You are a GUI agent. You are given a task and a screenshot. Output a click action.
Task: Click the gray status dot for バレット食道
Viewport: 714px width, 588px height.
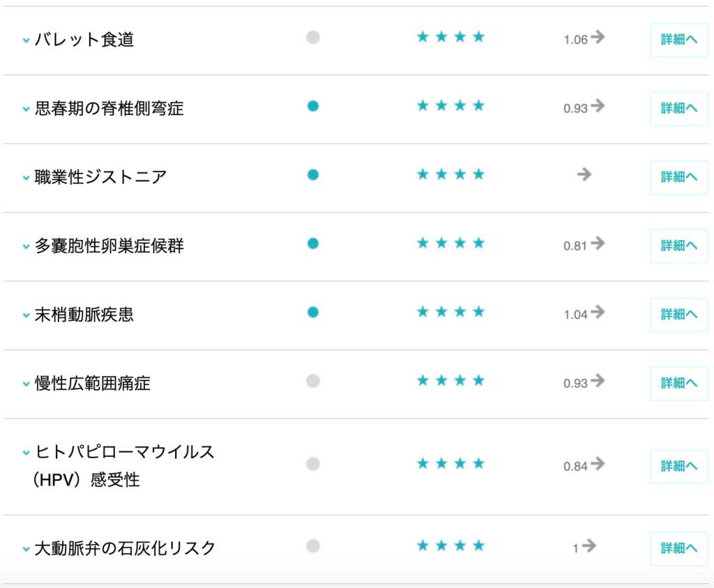pos(313,38)
